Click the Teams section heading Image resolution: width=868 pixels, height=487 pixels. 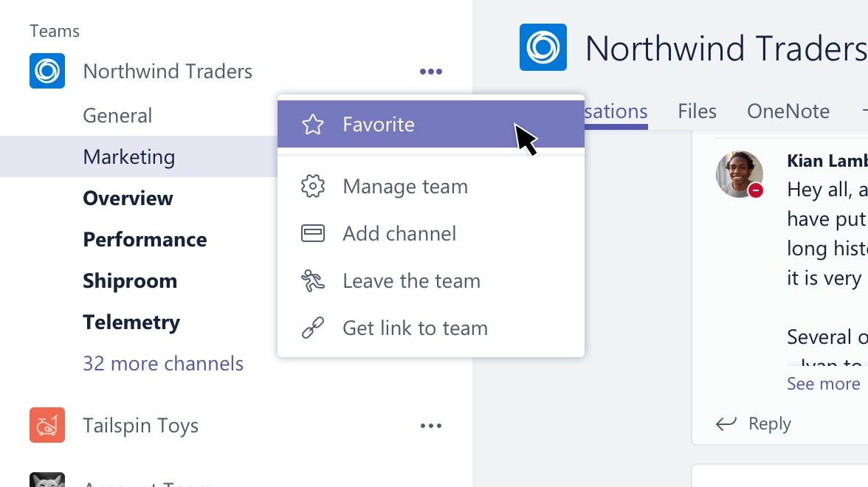[x=55, y=31]
